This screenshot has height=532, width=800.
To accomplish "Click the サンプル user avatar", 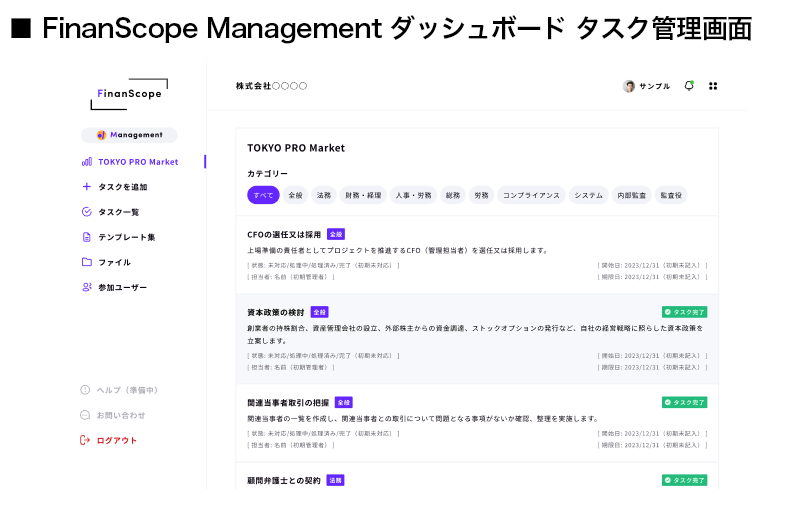I will point(629,86).
